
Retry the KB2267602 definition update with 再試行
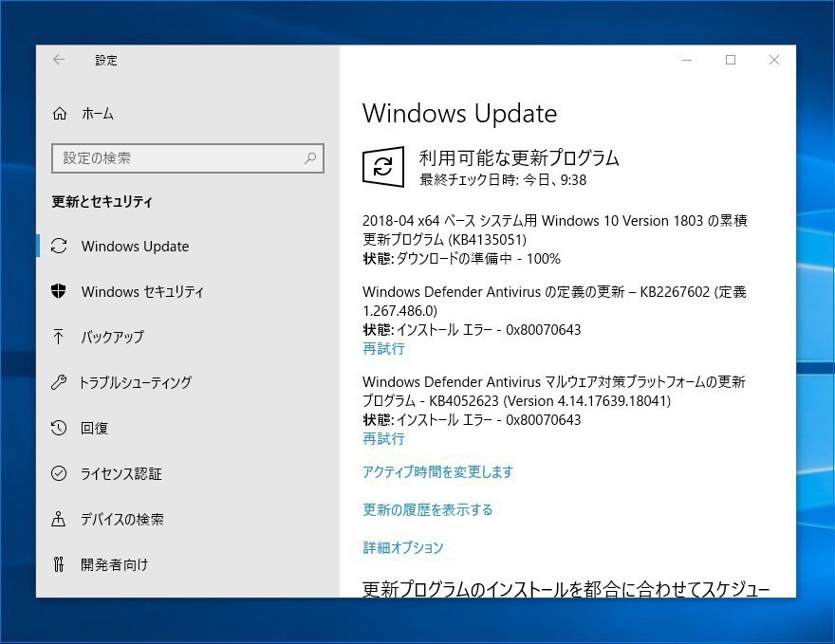(x=383, y=349)
